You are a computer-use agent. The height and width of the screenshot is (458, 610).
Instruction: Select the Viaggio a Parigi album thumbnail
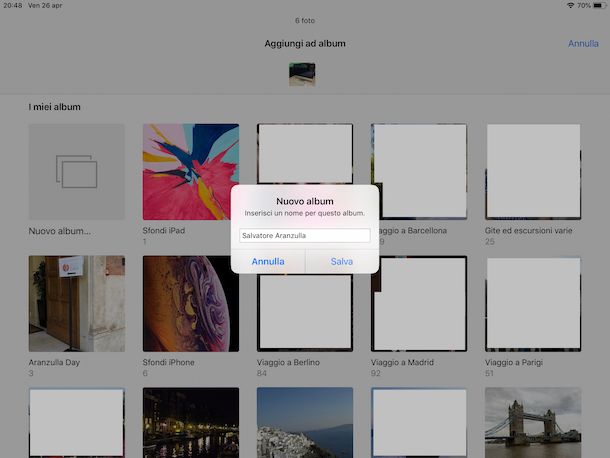(533, 304)
